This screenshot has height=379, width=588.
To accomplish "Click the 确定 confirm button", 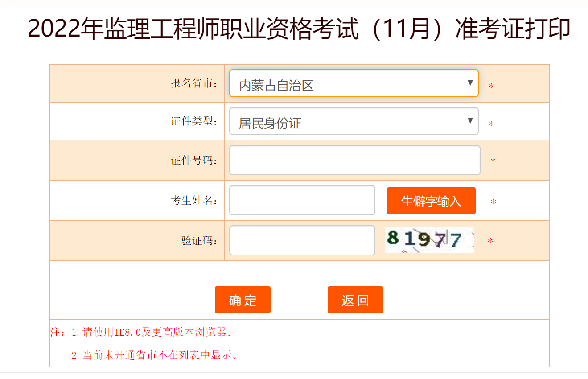I will click(243, 300).
